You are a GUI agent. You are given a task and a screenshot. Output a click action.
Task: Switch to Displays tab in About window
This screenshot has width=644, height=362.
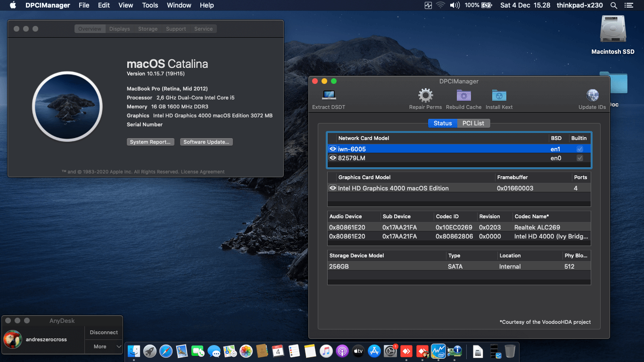(120, 29)
